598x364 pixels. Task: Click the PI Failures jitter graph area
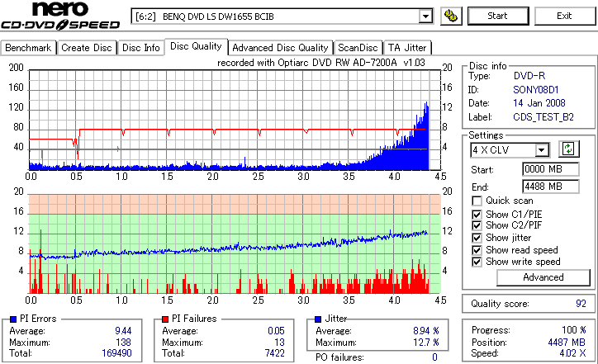235,244
